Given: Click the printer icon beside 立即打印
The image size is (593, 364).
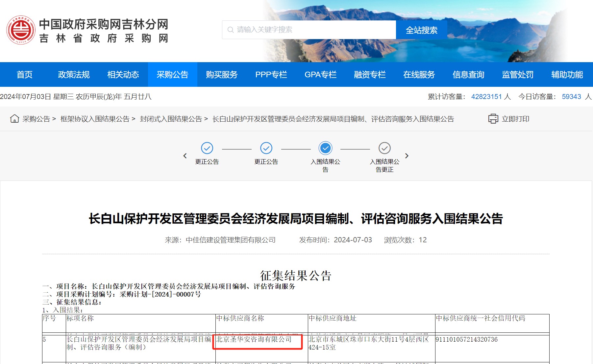Looking at the screenshot, I should click(x=493, y=119).
